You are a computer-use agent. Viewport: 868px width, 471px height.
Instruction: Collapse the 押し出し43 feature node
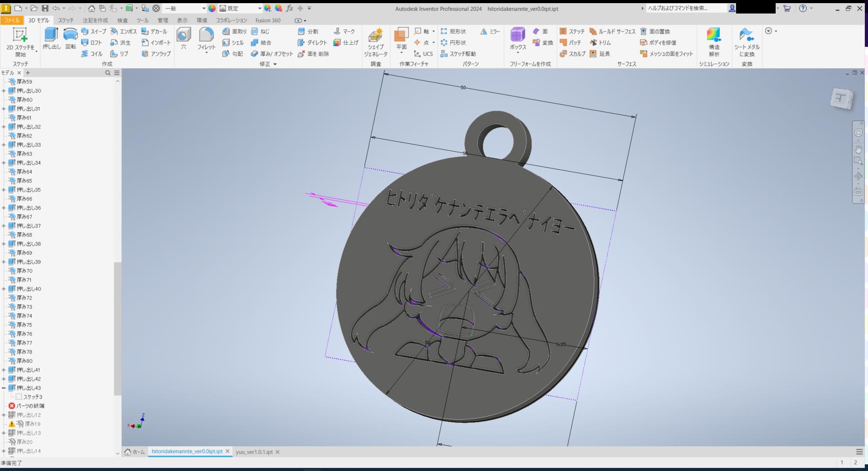click(x=4, y=388)
